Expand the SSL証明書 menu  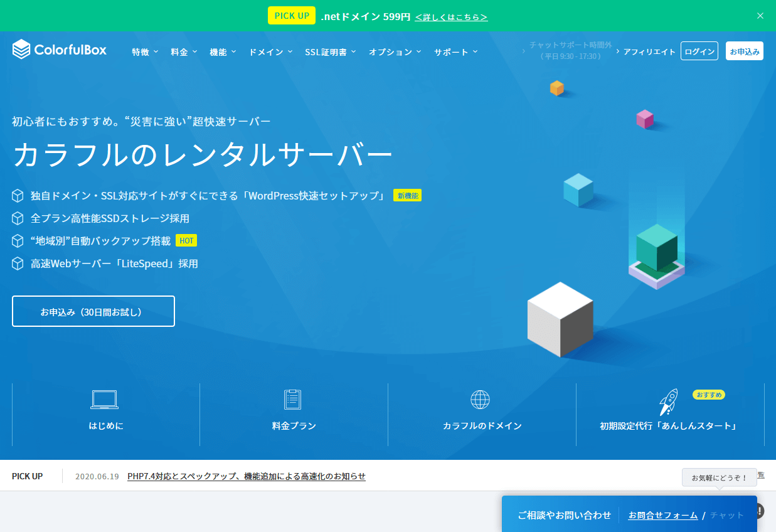[331, 52]
